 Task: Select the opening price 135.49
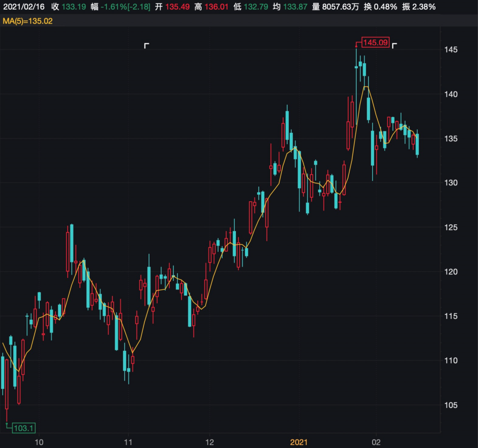click(x=177, y=7)
